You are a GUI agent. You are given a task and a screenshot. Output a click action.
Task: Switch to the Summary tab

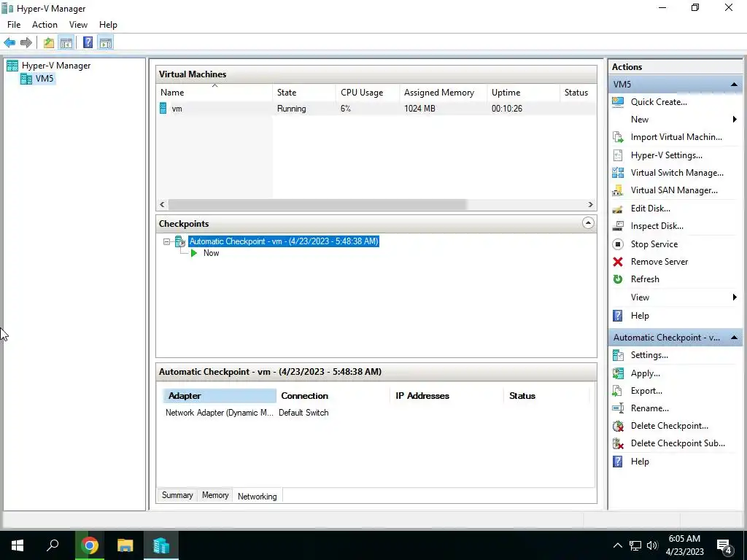(x=177, y=495)
